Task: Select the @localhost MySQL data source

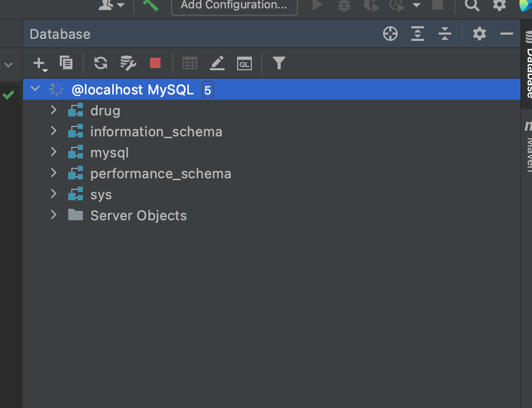Action: pyautogui.click(x=271, y=90)
